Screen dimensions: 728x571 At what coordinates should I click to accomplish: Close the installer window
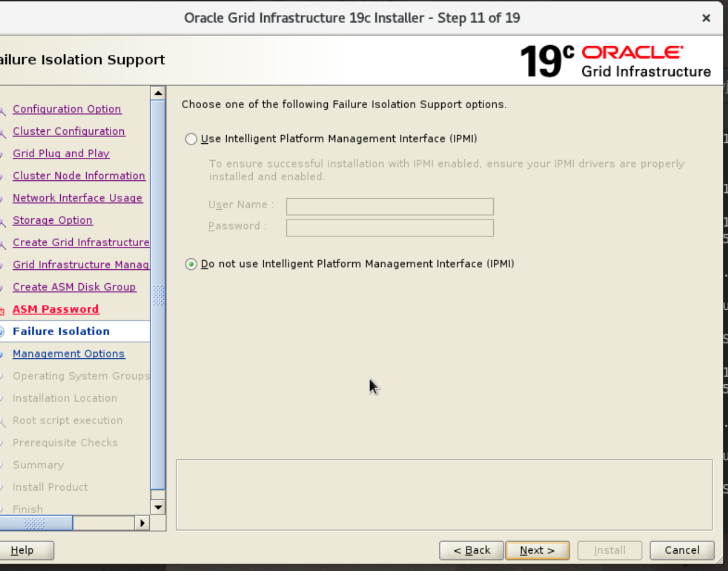pyautogui.click(x=706, y=18)
